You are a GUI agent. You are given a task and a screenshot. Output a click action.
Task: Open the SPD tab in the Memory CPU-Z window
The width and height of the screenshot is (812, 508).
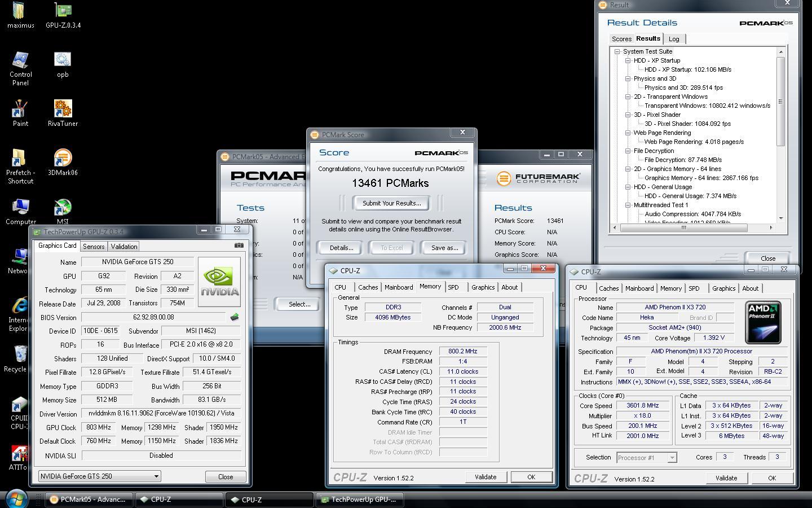coord(453,287)
